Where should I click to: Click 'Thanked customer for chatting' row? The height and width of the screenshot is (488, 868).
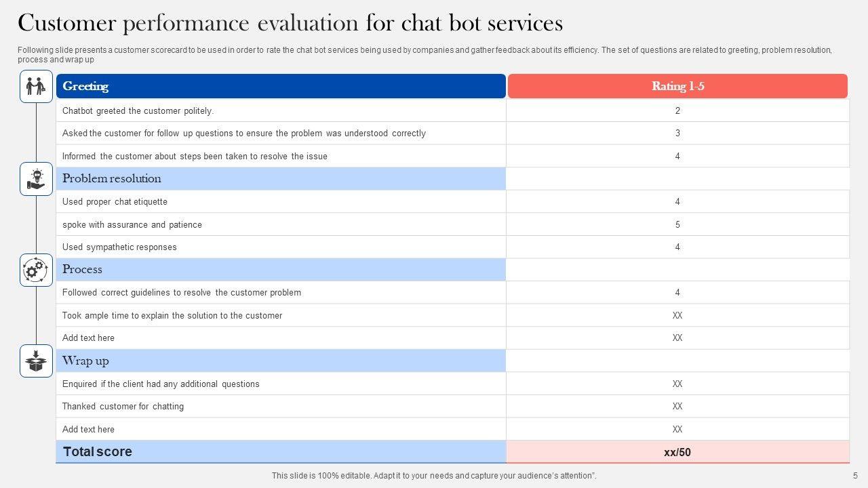[123, 407]
